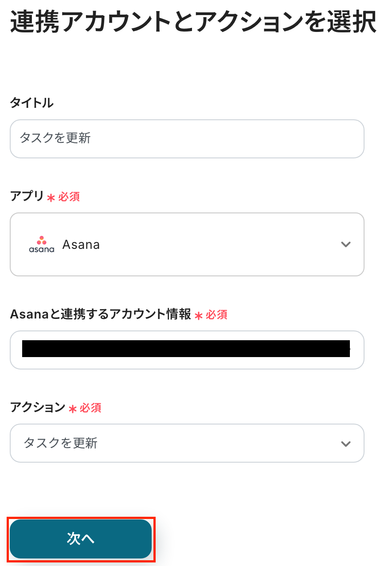Click the 必須 tag next to アプリ
392x566 pixels.
(x=69, y=197)
